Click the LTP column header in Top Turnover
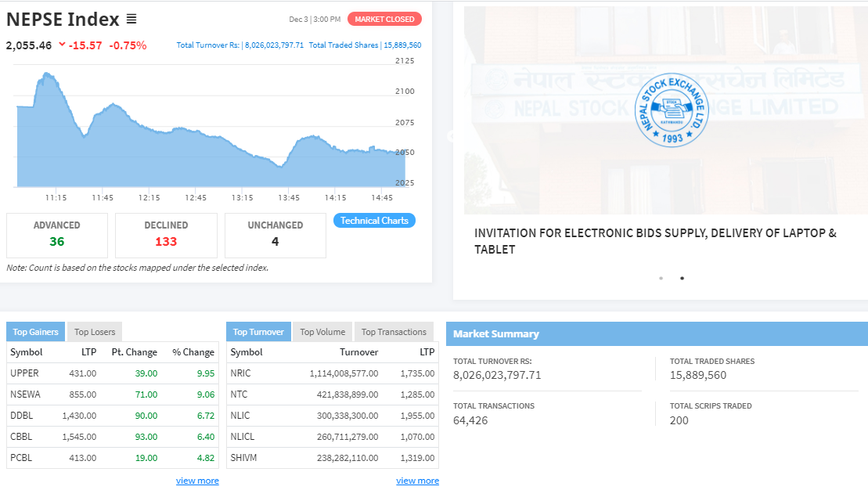 (x=427, y=352)
